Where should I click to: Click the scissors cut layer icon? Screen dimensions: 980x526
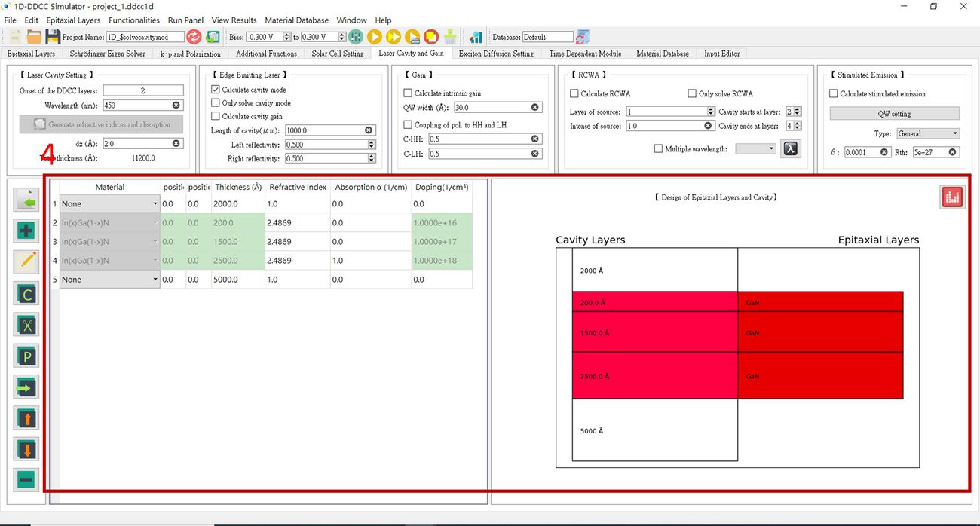tap(27, 325)
